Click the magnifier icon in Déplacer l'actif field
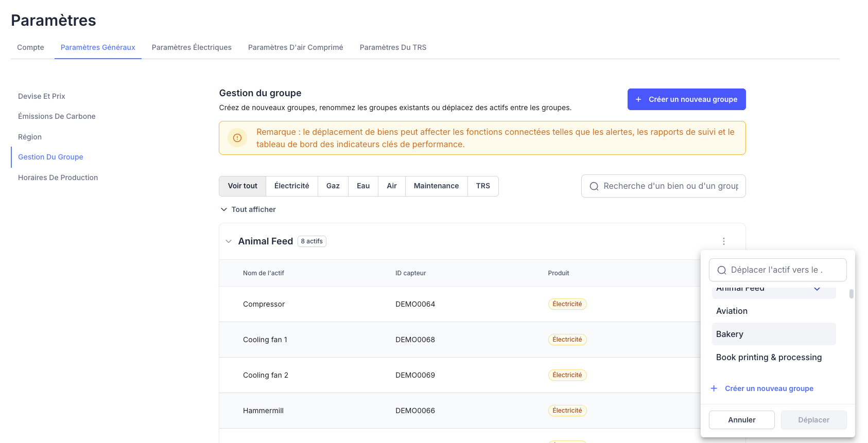 pyautogui.click(x=722, y=270)
